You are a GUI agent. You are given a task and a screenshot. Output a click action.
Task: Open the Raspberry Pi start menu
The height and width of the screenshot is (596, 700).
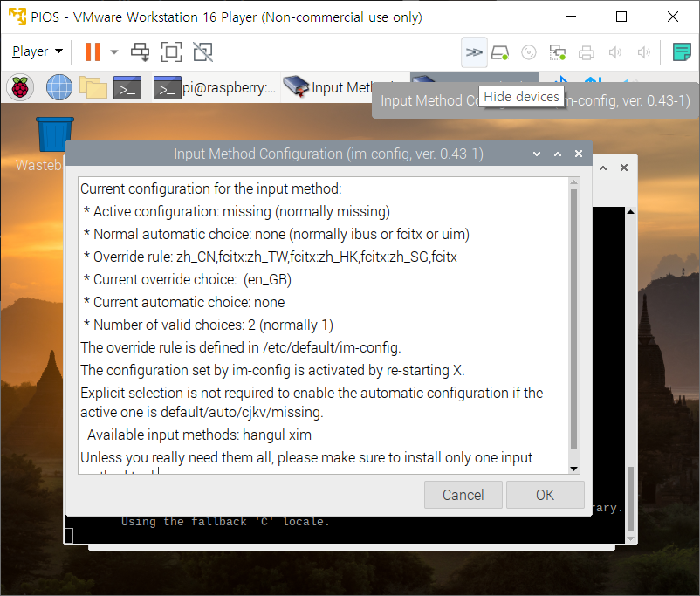coord(20,87)
